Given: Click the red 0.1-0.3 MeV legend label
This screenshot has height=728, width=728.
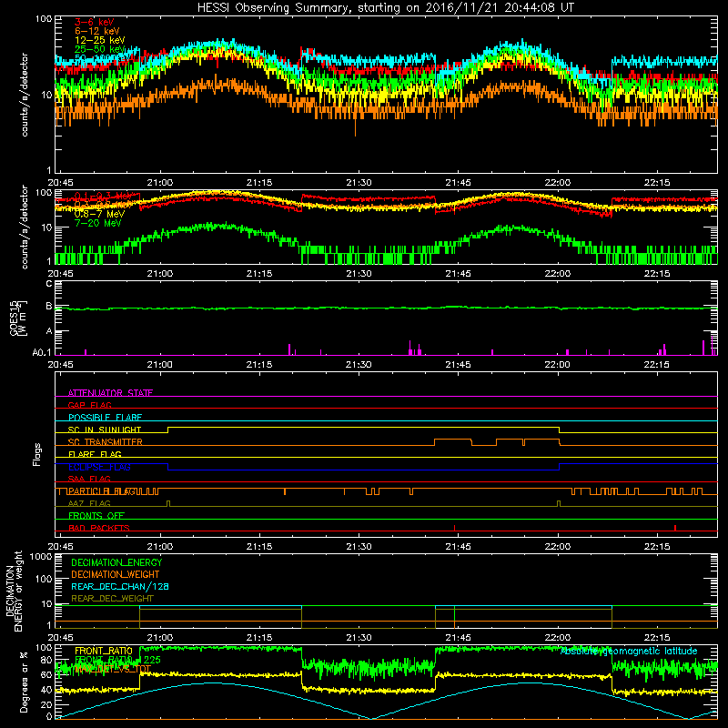Looking at the screenshot, I should pos(106,196).
